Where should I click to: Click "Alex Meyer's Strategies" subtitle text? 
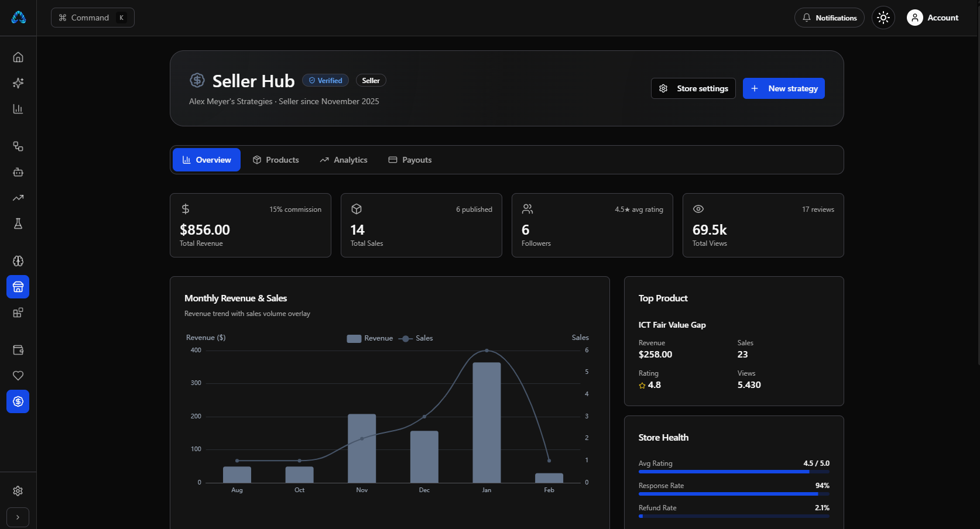click(x=231, y=101)
